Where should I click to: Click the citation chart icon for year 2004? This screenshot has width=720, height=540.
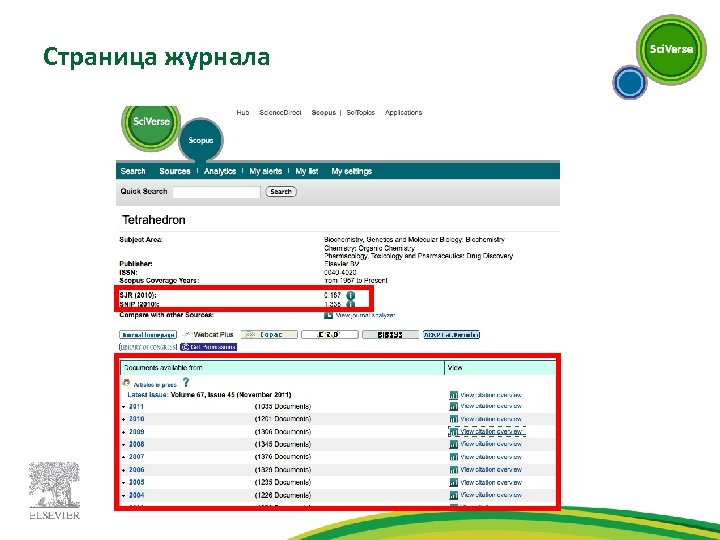click(454, 495)
